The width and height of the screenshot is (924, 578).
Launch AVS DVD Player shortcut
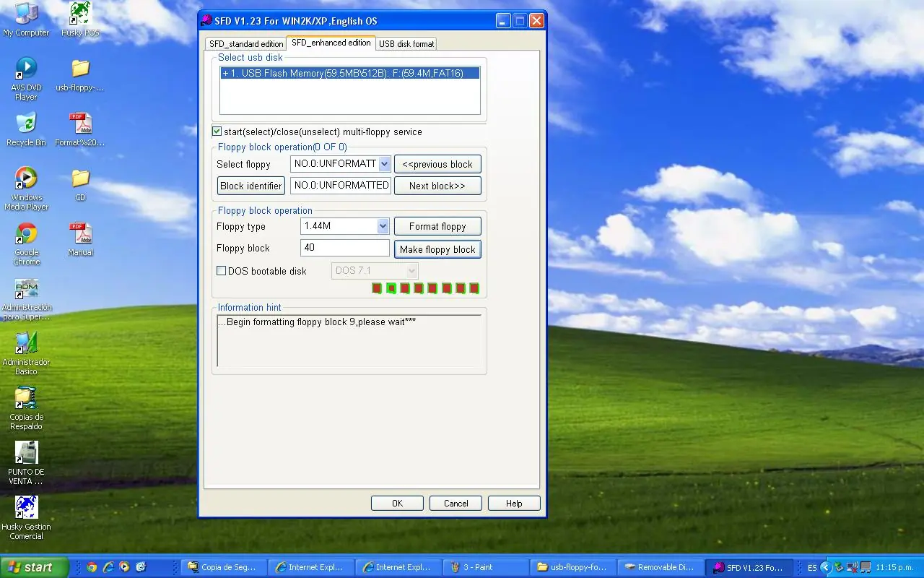point(26,79)
